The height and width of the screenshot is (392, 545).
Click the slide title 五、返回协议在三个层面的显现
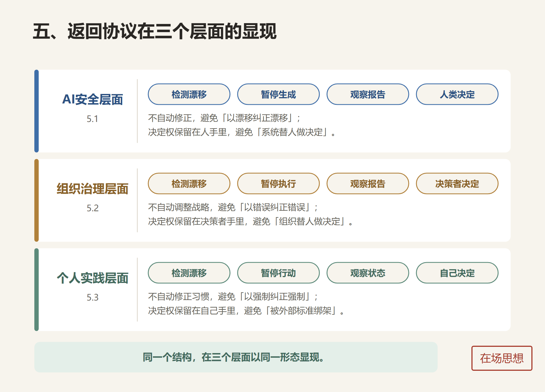click(155, 31)
